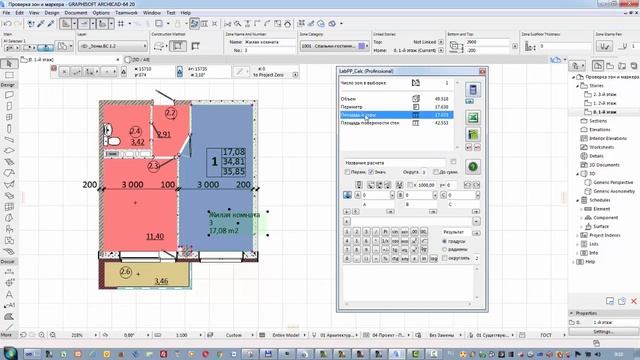Click the 1/x key on the LabPP calculator

point(385,241)
